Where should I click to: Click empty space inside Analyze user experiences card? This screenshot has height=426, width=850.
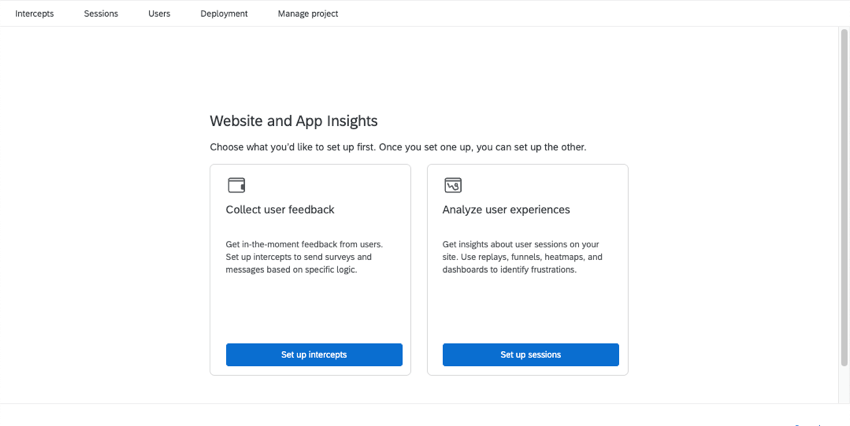[x=527, y=310]
